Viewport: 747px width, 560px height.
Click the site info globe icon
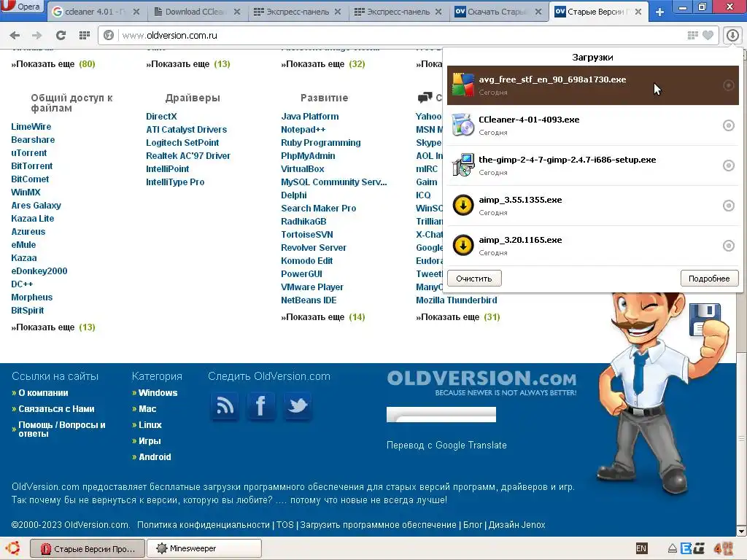(x=109, y=35)
